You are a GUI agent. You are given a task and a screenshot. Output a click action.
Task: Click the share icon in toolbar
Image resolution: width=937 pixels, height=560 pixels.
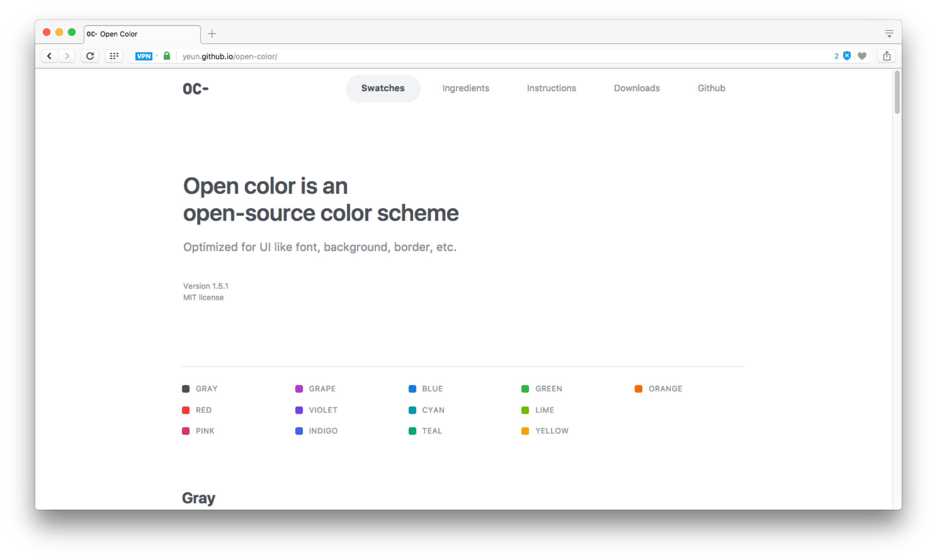pos(887,56)
